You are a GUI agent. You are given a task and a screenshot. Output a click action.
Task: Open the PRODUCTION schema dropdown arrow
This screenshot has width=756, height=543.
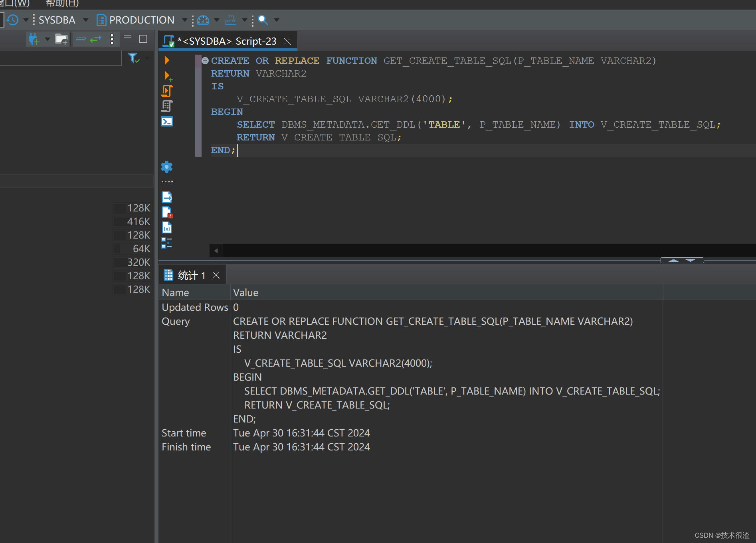click(184, 20)
